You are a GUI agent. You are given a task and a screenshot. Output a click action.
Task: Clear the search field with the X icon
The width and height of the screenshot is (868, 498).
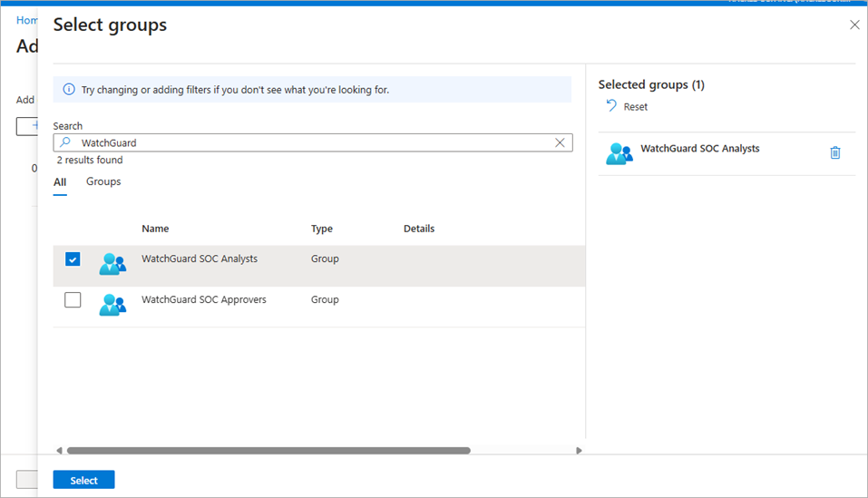pos(560,142)
